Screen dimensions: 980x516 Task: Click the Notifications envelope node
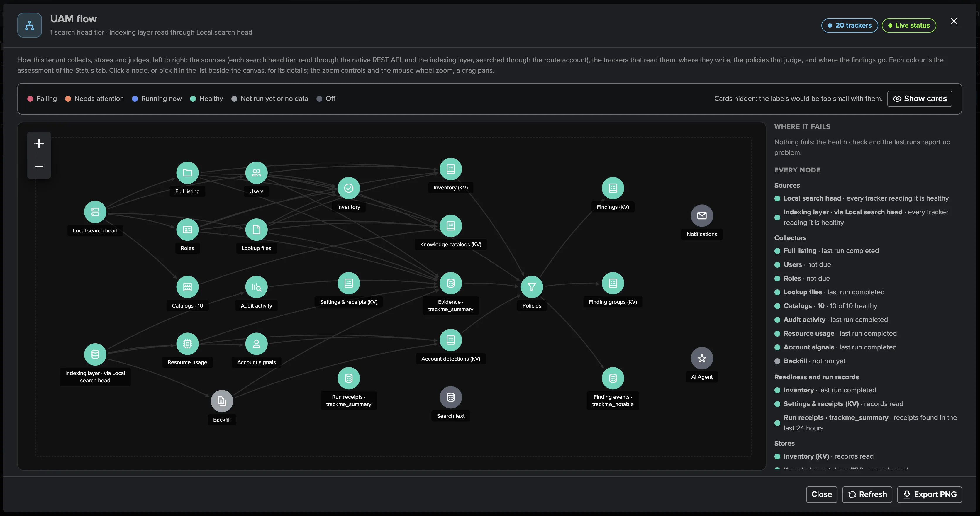coord(702,215)
